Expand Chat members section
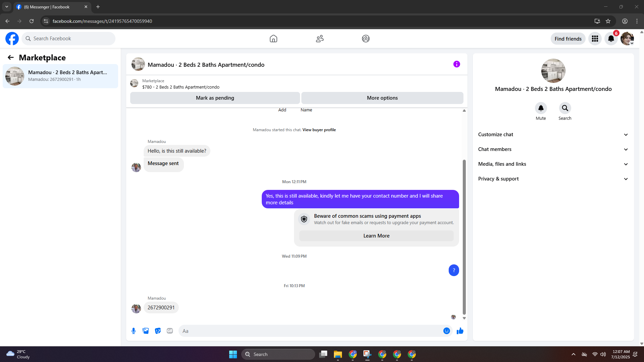Viewport: 644px width, 362px height. point(553,149)
